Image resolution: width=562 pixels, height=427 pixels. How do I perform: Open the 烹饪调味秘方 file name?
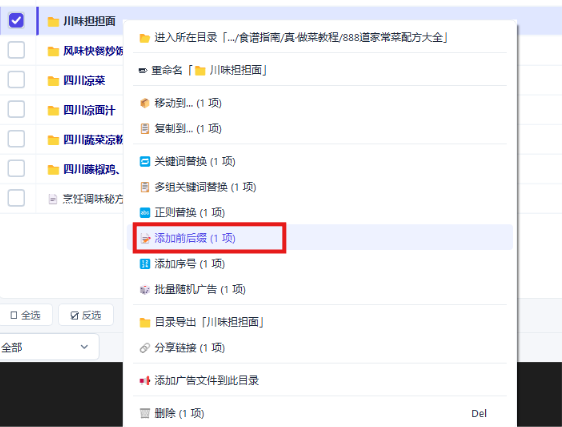tap(93, 199)
